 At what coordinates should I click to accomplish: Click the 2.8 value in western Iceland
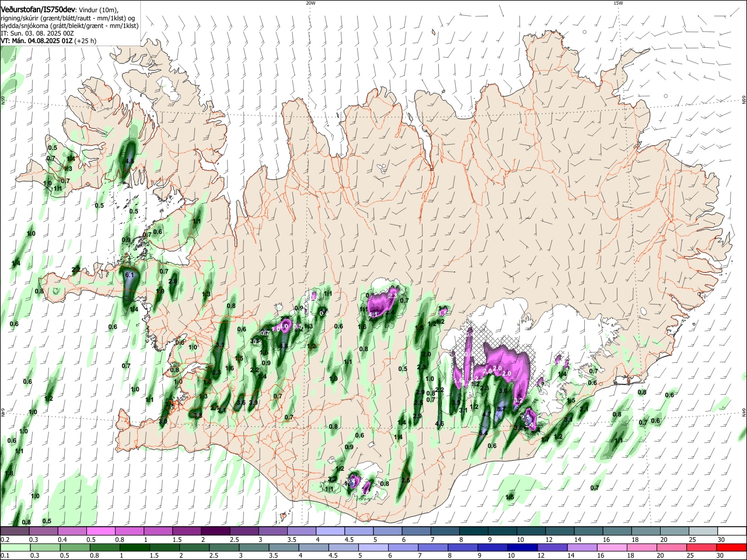pos(173,281)
